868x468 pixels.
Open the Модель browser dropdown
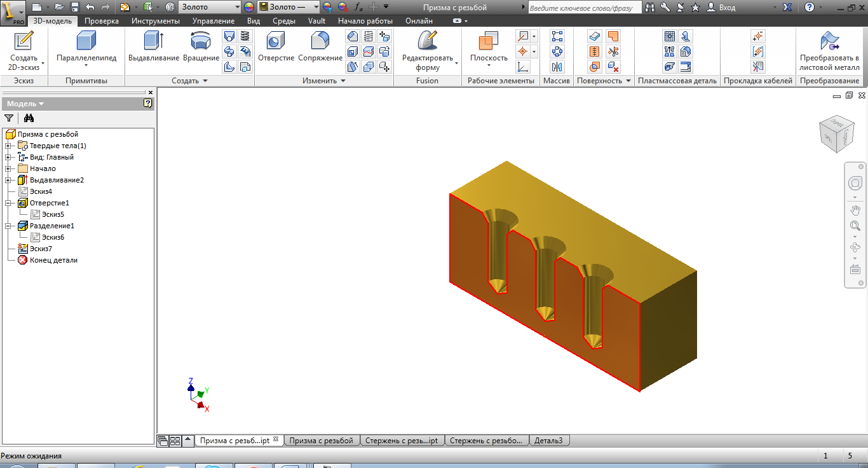pos(25,104)
